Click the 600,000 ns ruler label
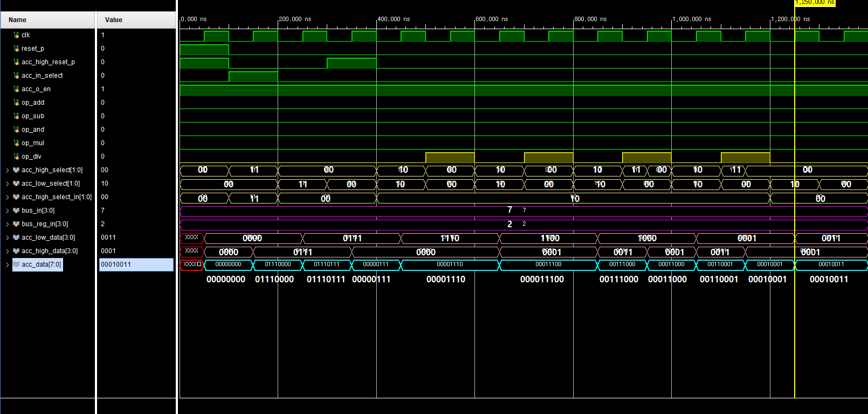Image resolution: width=868 pixels, height=414 pixels. (x=492, y=19)
